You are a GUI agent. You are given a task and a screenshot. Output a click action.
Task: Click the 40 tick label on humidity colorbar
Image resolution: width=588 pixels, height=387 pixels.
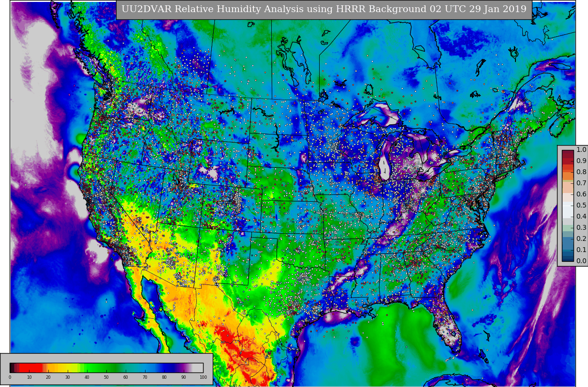coord(87,377)
